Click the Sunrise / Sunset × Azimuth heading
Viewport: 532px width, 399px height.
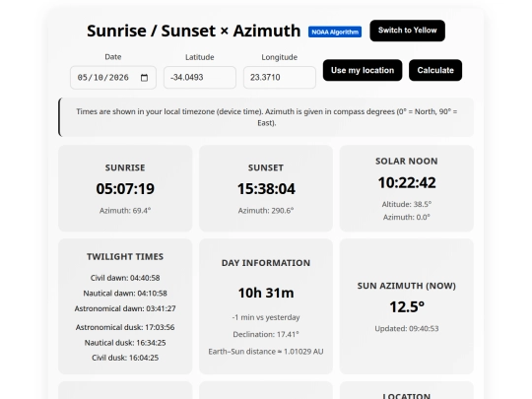tap(194, 31)
